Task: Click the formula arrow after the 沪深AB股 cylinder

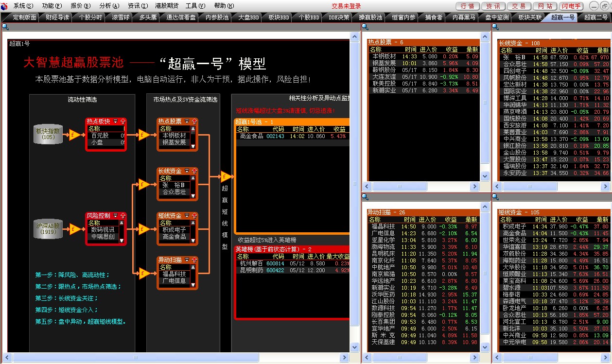Action: [x=74, y=228]
